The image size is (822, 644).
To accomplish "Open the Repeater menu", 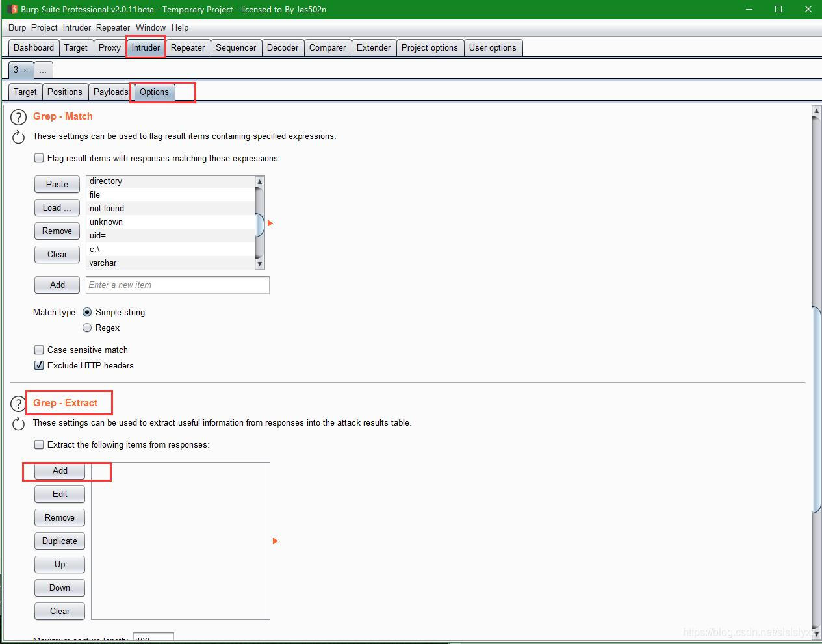I will 113,27.
